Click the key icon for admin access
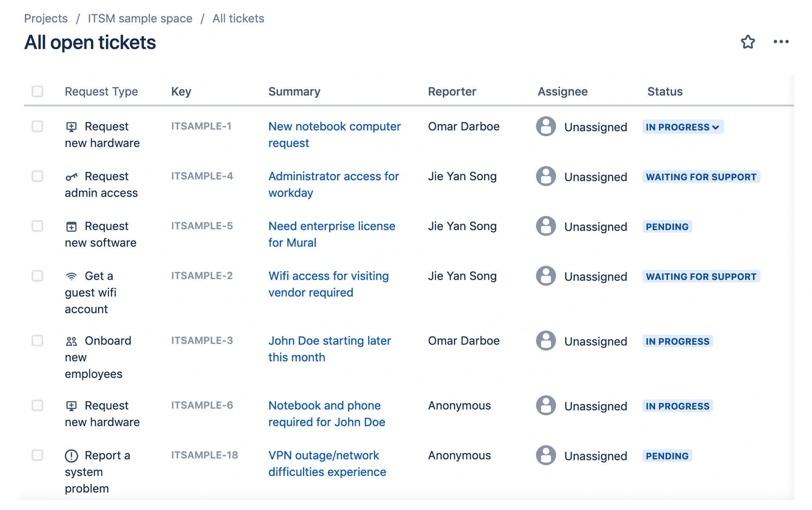The width and height of the screenshot is (812, 510). [71, 177]
